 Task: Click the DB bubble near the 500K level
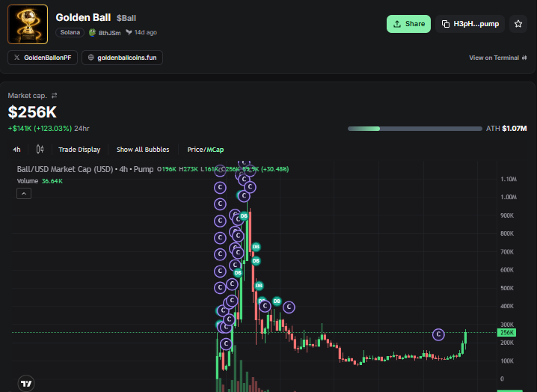[259, 286]
